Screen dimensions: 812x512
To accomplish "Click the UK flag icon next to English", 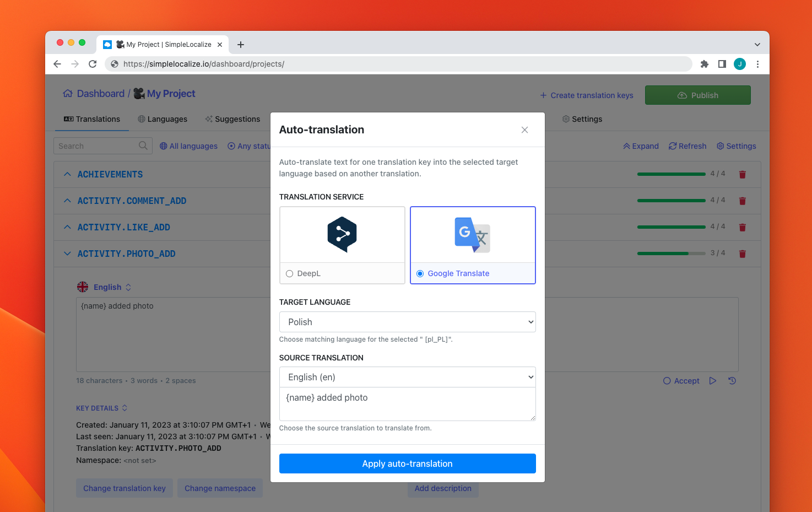I will 83,287.
